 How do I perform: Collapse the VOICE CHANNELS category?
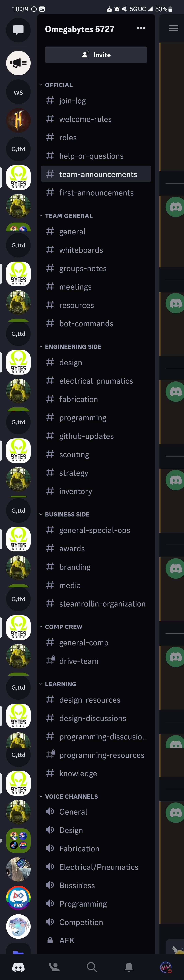[x=69, y=796]
